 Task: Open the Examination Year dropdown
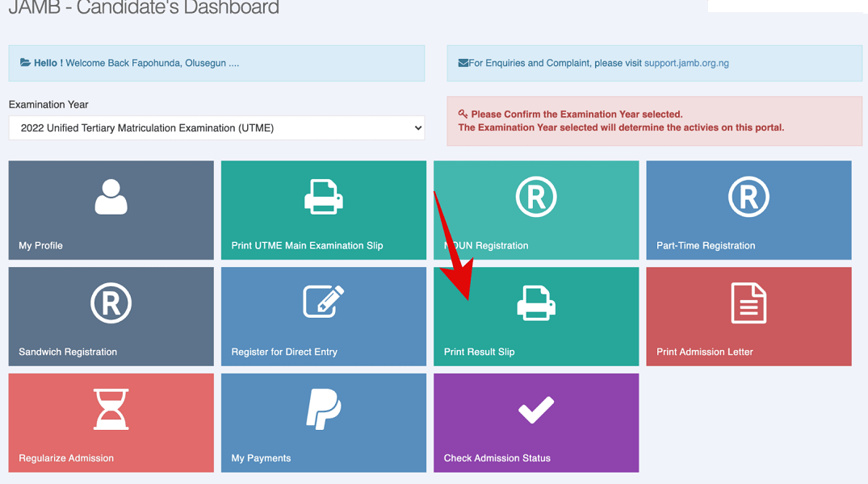coord(216,127)
